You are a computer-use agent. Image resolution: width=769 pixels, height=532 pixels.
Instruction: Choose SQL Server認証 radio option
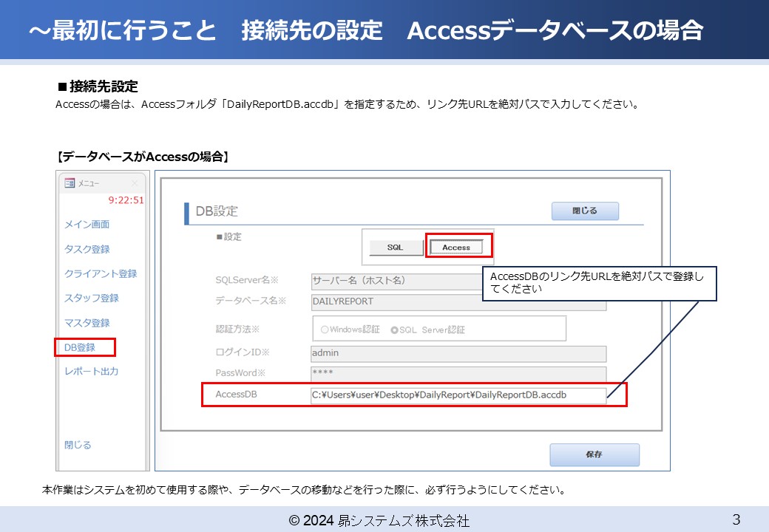(394, 330)
